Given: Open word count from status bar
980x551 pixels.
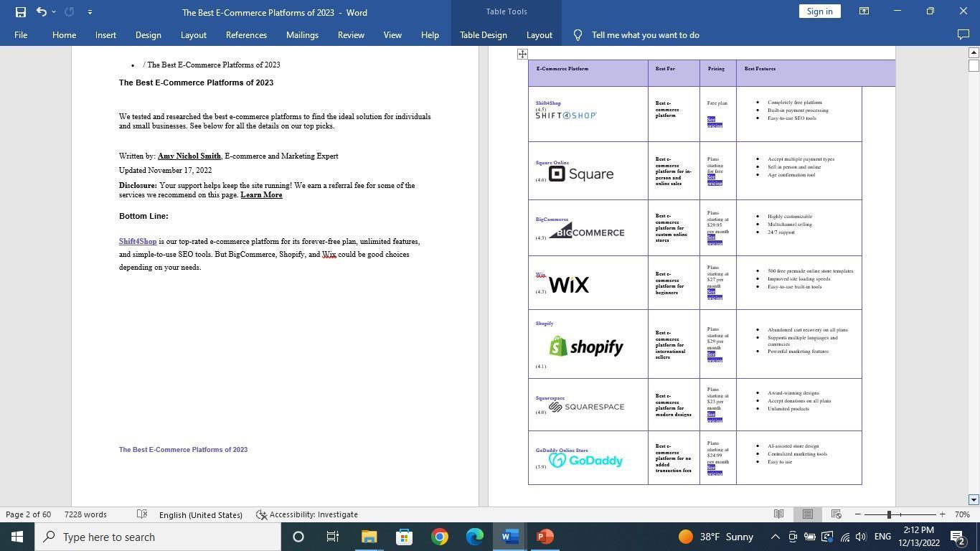Looking at the screenshot, I should 85,514.
